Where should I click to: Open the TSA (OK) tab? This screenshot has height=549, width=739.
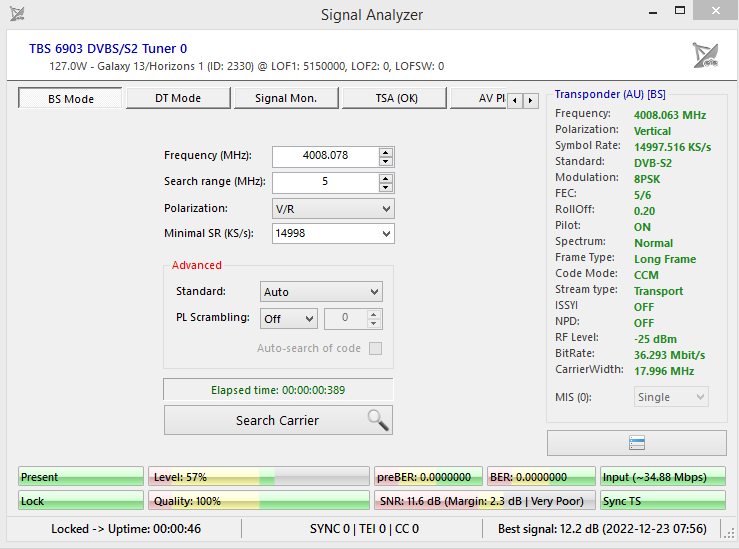pos(394,98)
